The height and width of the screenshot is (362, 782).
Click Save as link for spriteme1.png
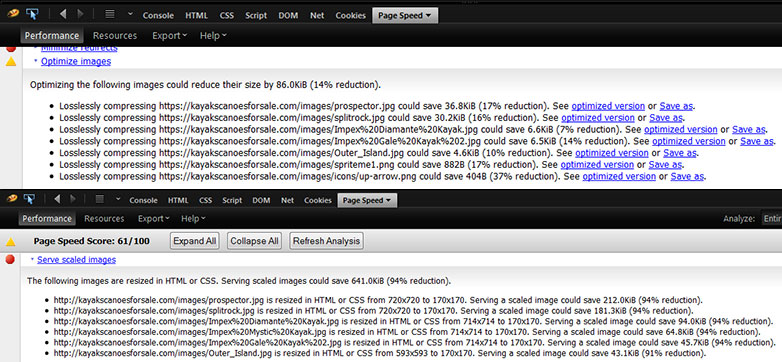tap(665, 165)
